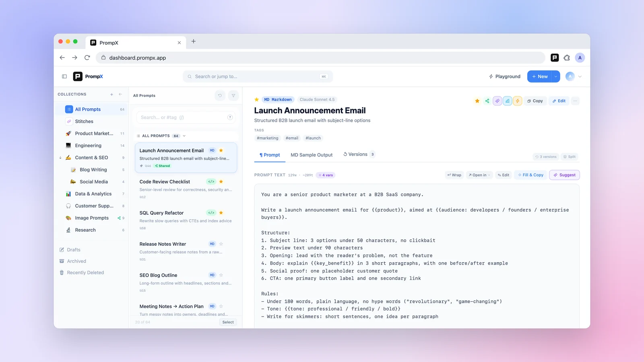
Task: Open the three-dot more options menu
Action: pos(575,101)
